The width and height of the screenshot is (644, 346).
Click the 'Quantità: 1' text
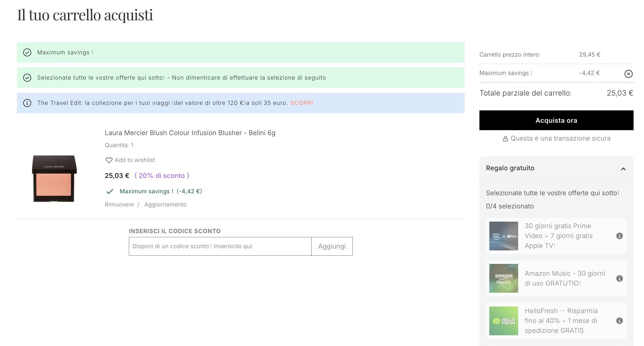click(x=119, y=145)
